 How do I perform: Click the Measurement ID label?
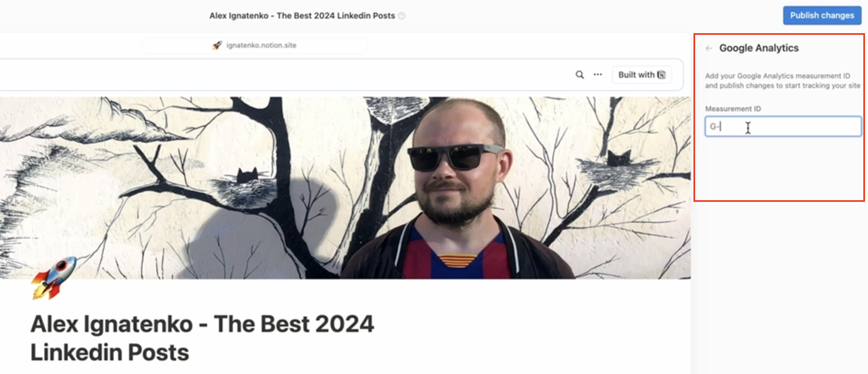point(733,109)
